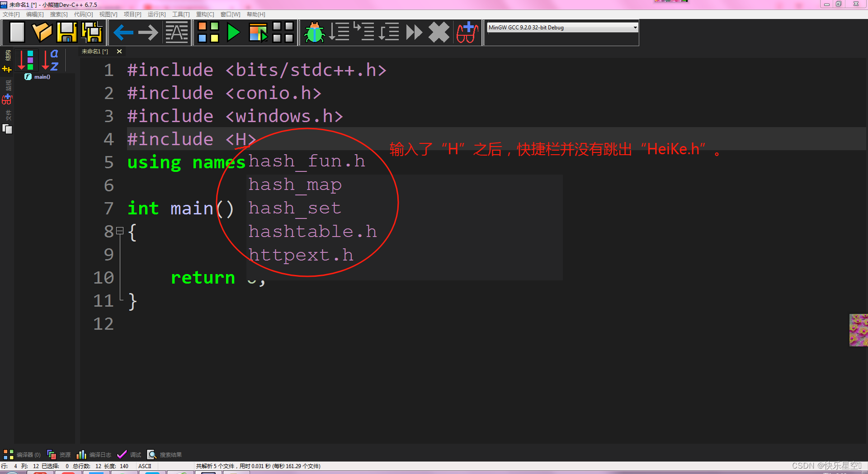Go forward with the right arrow
This screenshot has width=868, height=474.
(x=148, y=33)
